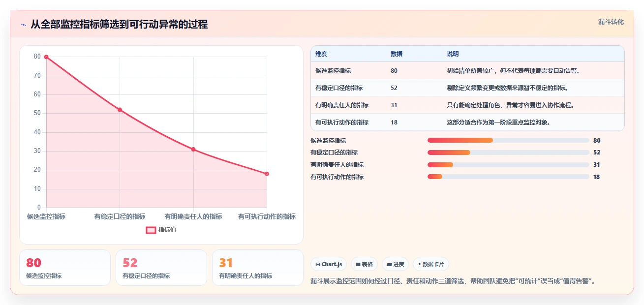The width and height of the screenshot is (644, 305).
Task: Click the lightning icon beside the title
Action: tap(23, 25)
